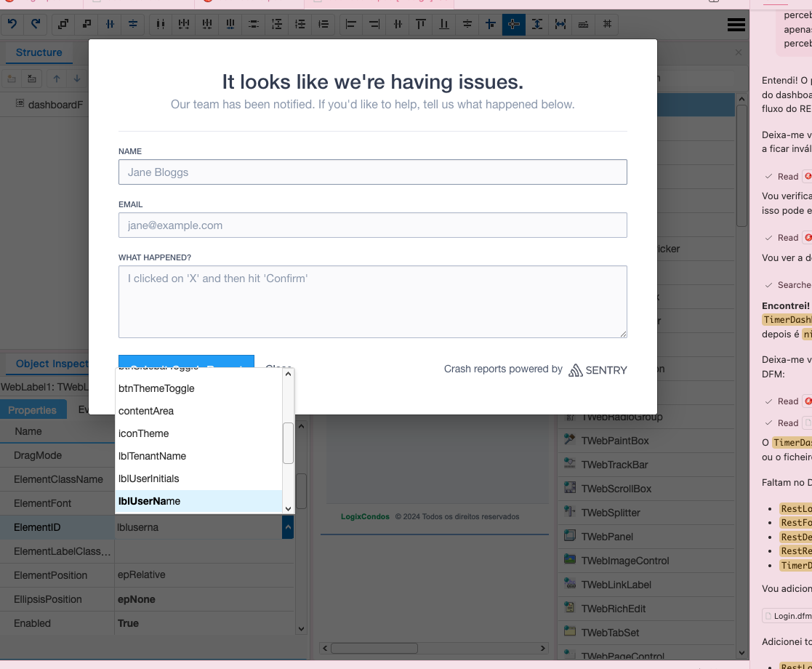
Task: Select lblTenantName from the dropdown list
Action: [152, 456]
